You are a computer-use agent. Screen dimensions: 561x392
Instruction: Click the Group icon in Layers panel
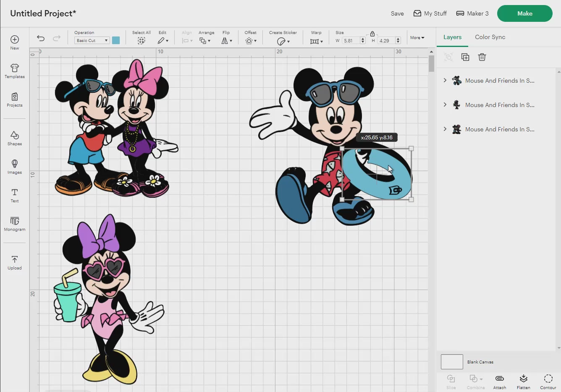pos(448,57)
